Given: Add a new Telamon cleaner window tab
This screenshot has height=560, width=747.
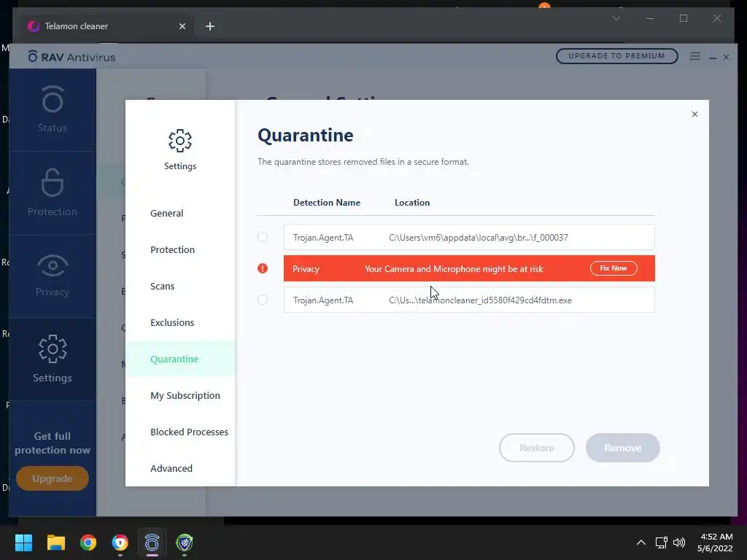Looking at the screenshot, I should coord(210,26).
